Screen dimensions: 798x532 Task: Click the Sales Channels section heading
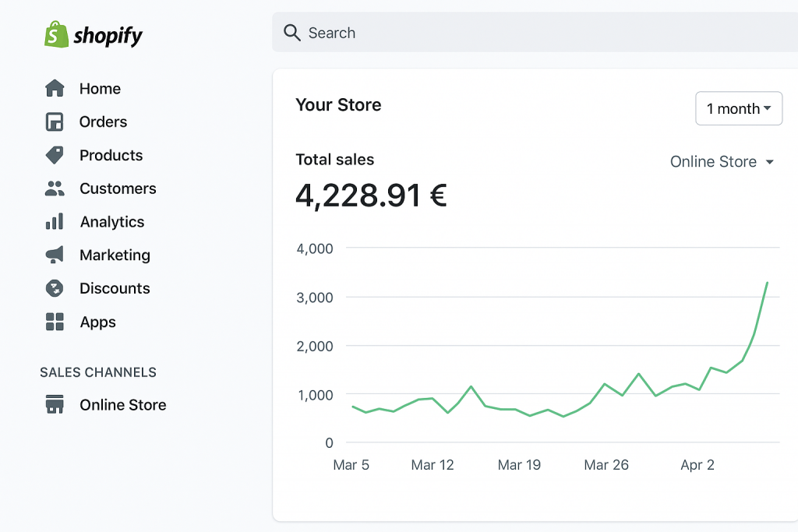pyautogui.click(x=98, y=372)
